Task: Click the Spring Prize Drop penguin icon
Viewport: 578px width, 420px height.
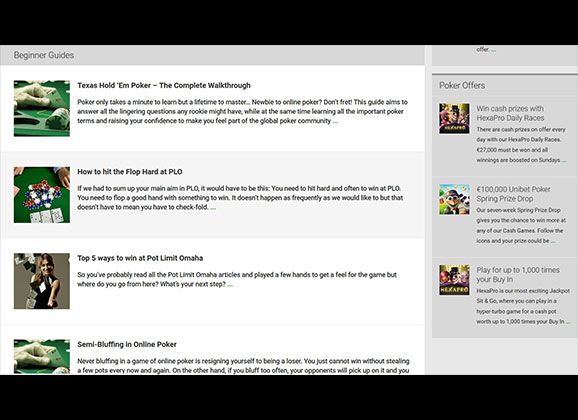Action: (x=454, y=199)
